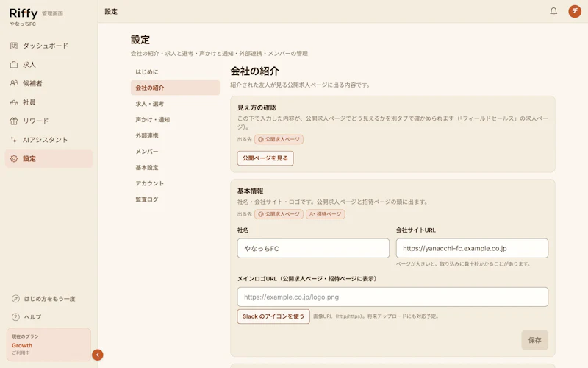Click the 保存 button
The height and width of the screenshot is (368, 588).
click(534, 340)
